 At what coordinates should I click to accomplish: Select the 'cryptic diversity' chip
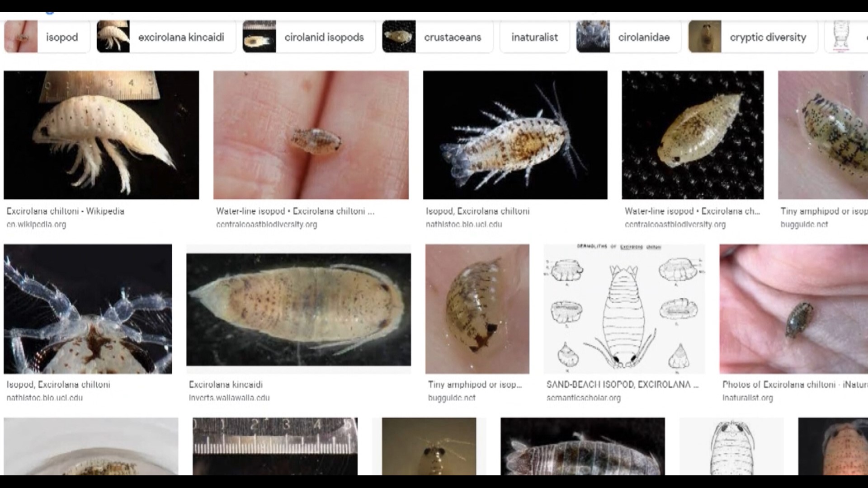pyautogui.click(x=753, y=37)
